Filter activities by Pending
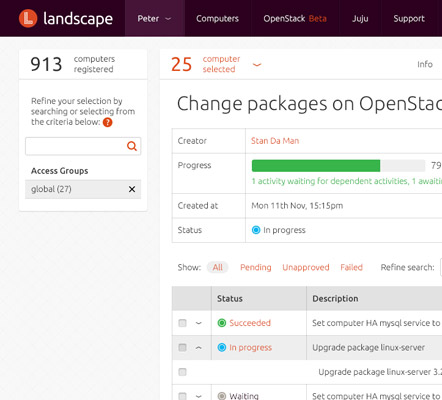This screenshot has height=400, width=442. [256, 267]
